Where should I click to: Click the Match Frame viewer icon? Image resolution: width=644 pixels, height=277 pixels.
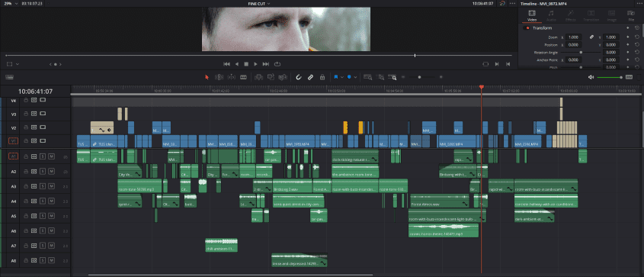click(x=485, y=64)
